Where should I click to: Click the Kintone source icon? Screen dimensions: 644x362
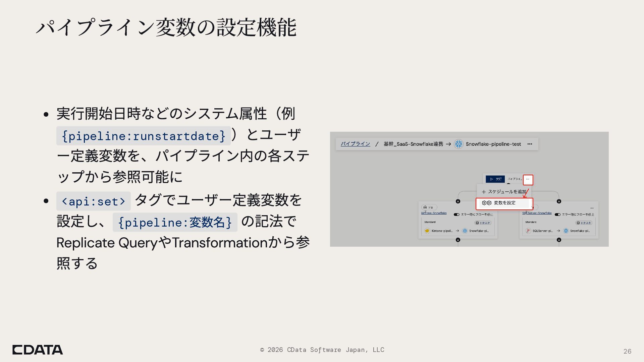pos(427,231)
